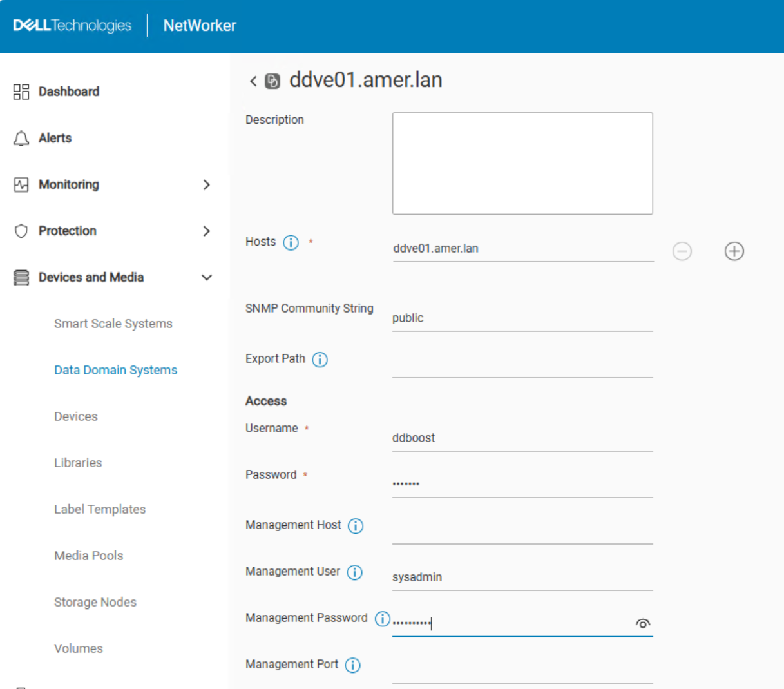Expand the Monitoring section
Screen dimensions: 784x689
pos(207,185)
